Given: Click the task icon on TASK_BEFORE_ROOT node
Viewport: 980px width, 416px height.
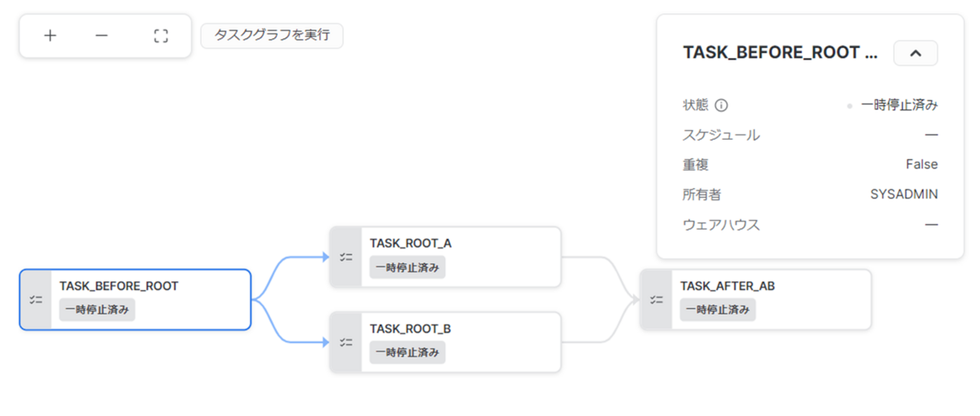Looking at the screenshot, I should point(36,300).
